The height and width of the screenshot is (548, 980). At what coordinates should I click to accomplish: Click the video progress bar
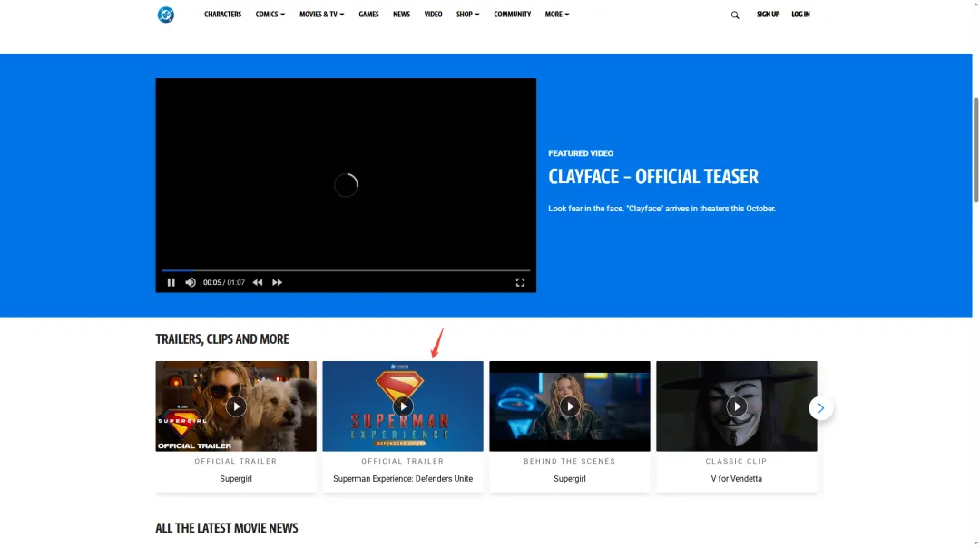(346, 270)
